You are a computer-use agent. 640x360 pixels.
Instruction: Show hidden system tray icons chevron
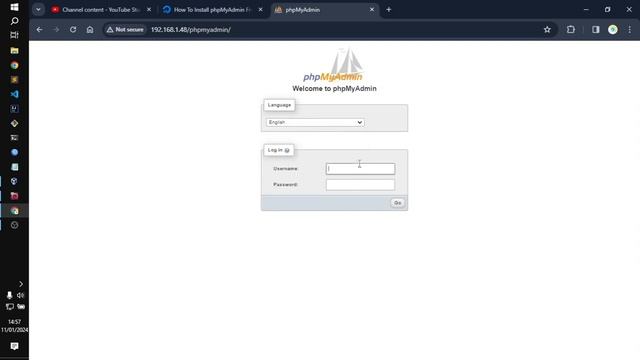click(x=21, y=284)
